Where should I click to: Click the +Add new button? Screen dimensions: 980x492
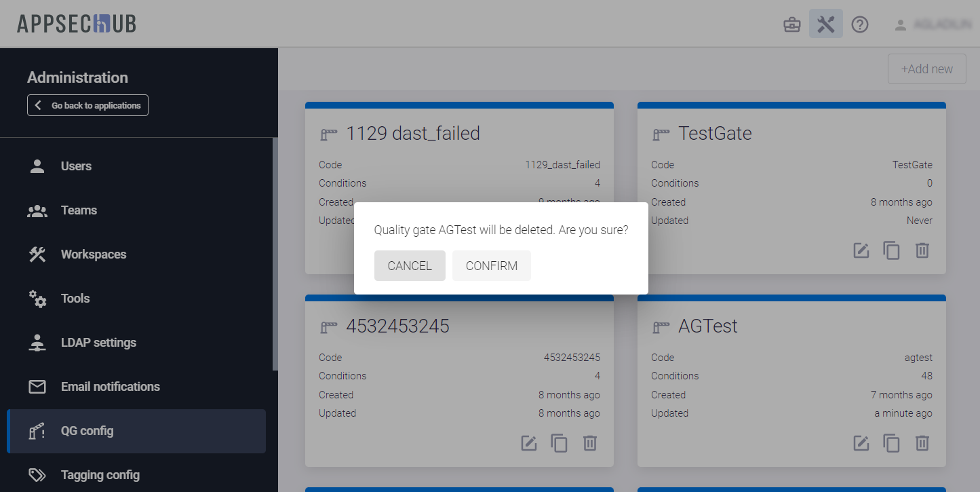tap(926, 69)
